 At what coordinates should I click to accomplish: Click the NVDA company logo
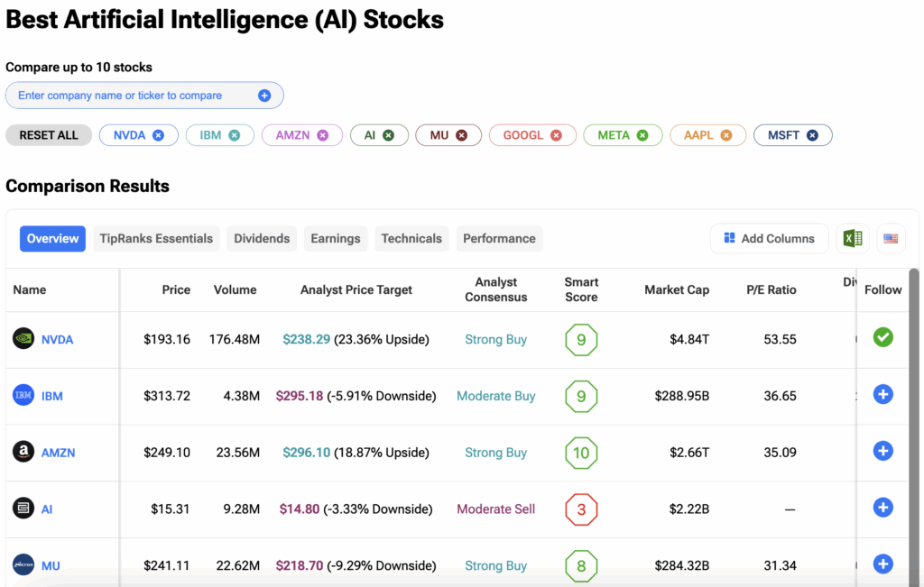click(23, 340)
